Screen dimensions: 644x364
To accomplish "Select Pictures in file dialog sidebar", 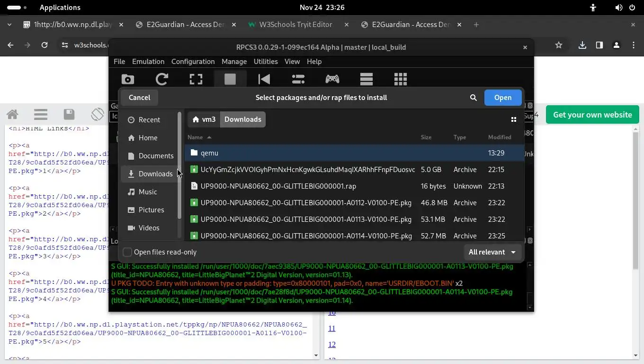I will click(x=149, y=210).
